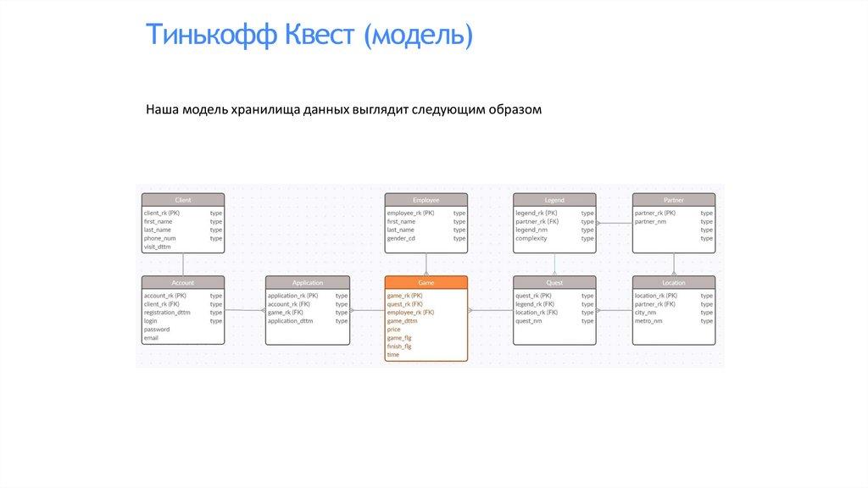This screenshot has height=488, width=868.
Task: Click the Quest table header
Action: (x=554, y=283)
